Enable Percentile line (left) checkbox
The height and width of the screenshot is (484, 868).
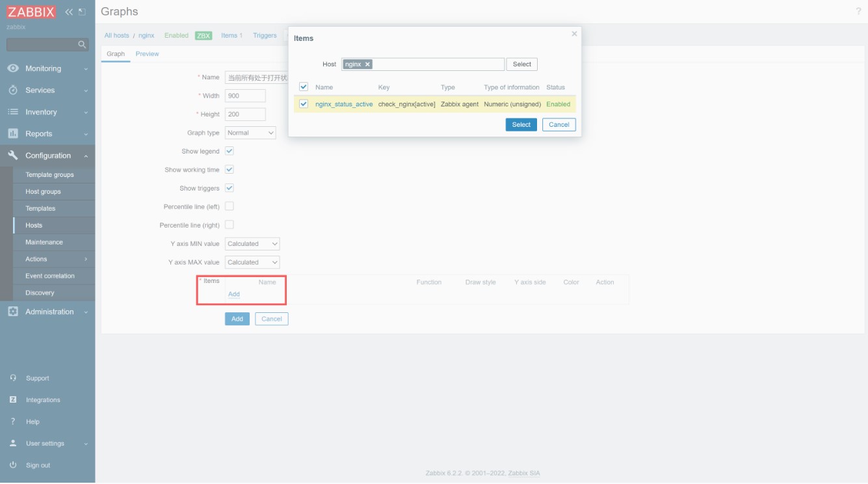click(x=229, y=206)
